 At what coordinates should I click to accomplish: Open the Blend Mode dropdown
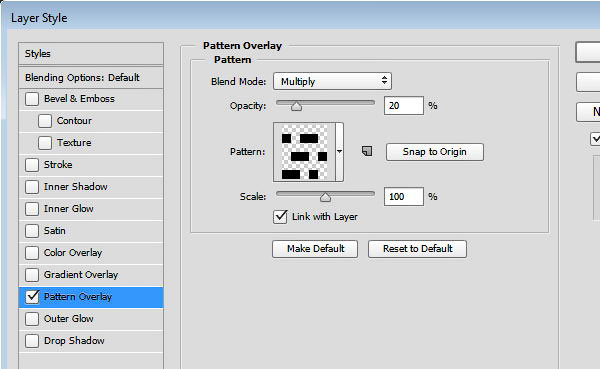point(332,81)
